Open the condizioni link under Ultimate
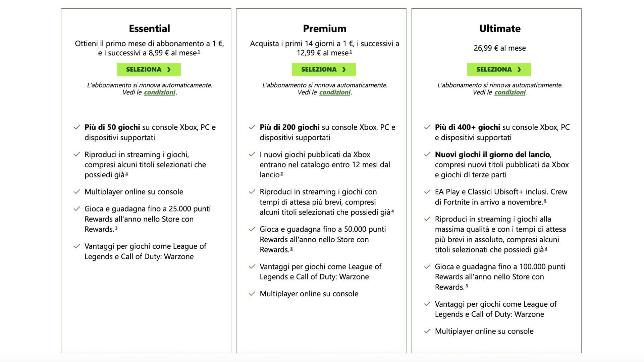Image resolution: width=644 pixels, height=362 pixels. 510,93
